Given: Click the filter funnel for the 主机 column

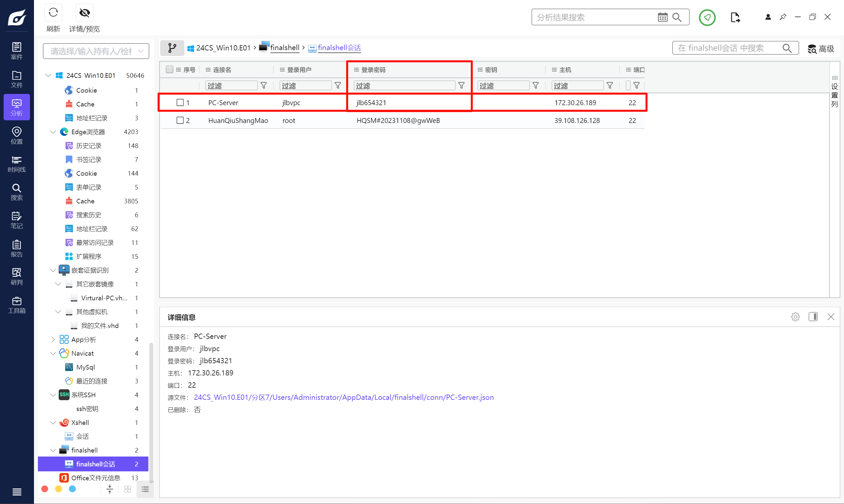Looking at the screenshot, I should [610, 85].
